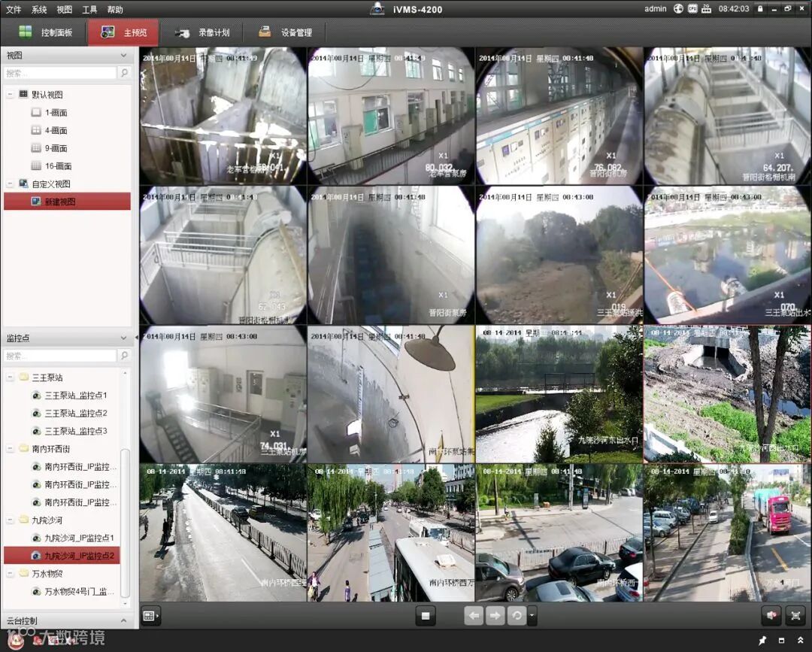The image size is (812, 652).
Task: Collapse the 万水物贸 group
Action: click(10, 573)
